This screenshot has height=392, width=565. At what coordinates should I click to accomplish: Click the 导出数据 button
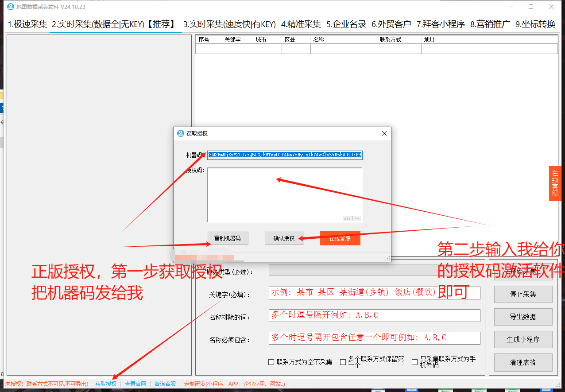pyautogui.click(x=522, y=317)
